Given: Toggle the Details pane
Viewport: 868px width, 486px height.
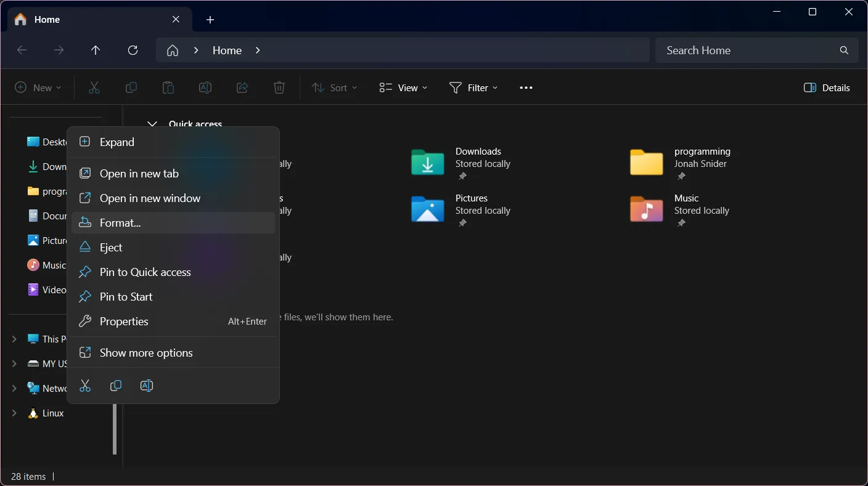Looking at the screenshot, I should point(827,87).
